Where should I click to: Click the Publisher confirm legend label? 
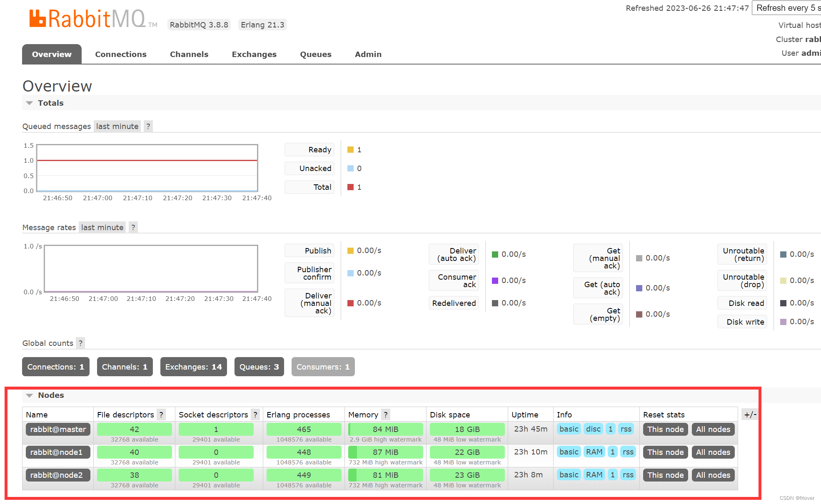click(x=309, y=273)
